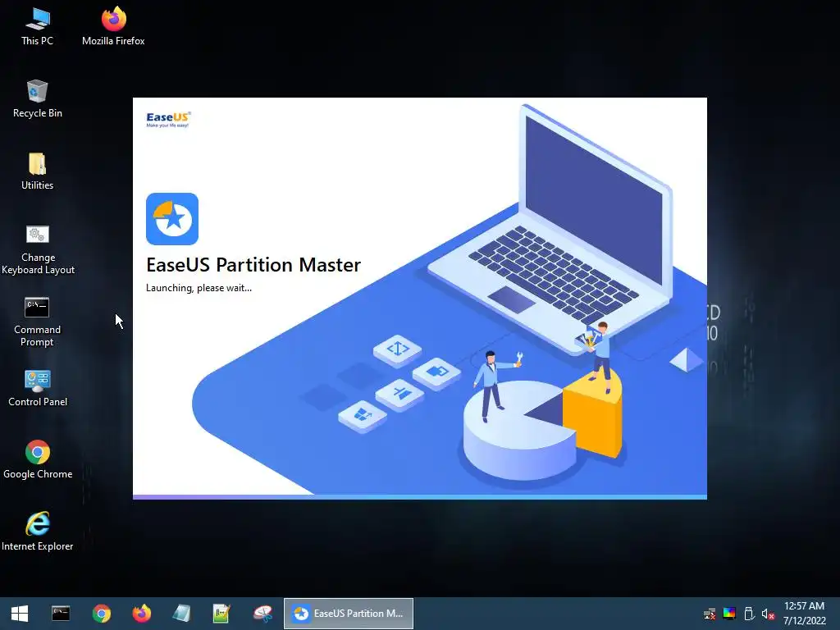Open the Utilities folder on the desktop
Image resolution: width=840 pixels, height=630 pixels.
point(37,171)
